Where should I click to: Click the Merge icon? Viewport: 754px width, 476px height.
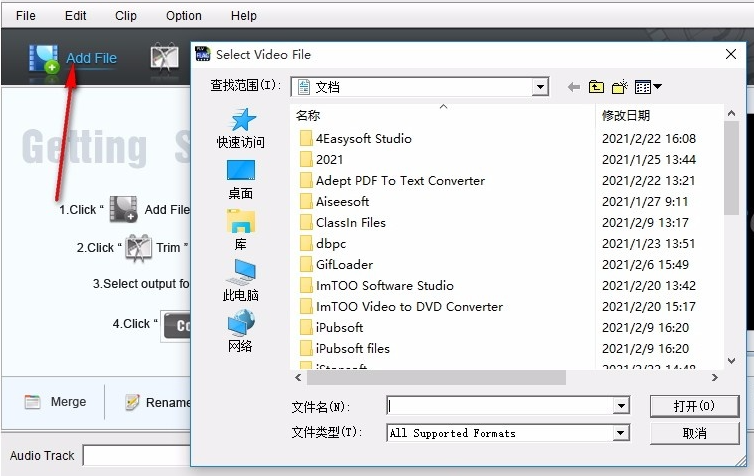click(x=32, y=402)
